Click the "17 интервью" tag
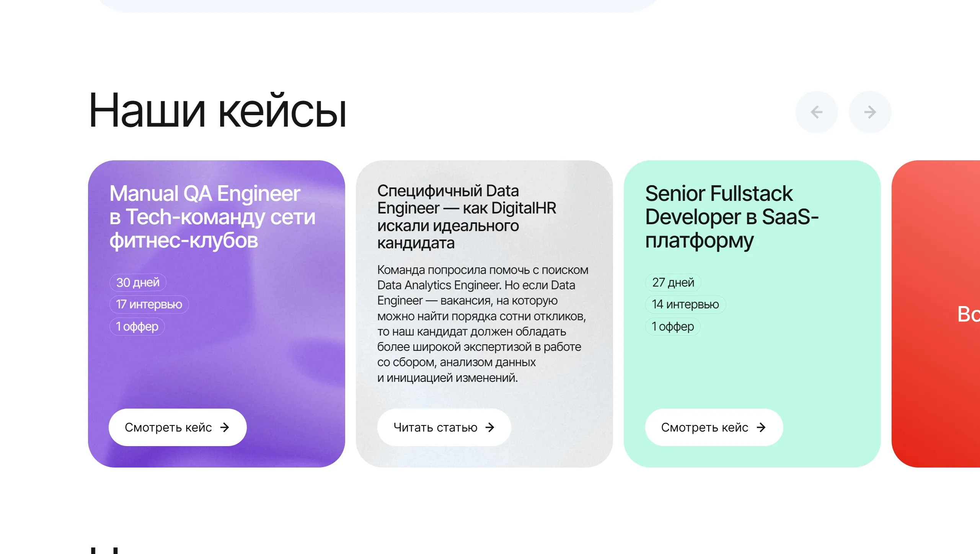 coord(149,304)
